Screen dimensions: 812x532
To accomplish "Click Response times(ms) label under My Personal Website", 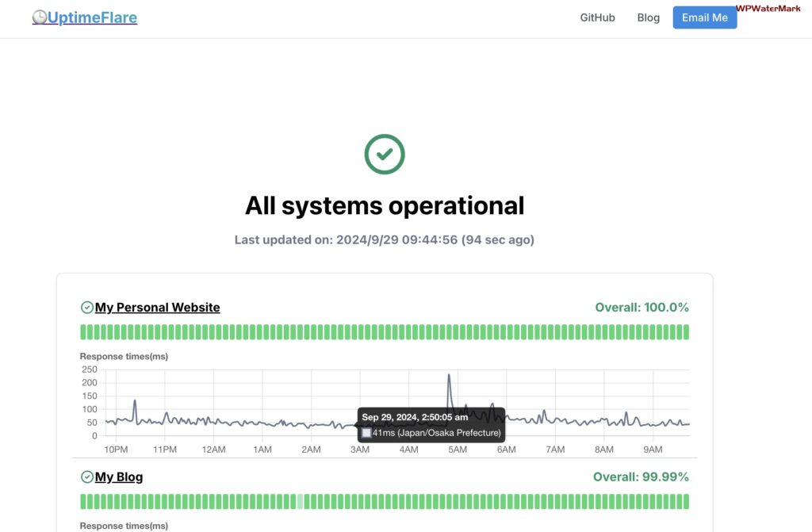I will click(x=124, y=357).
